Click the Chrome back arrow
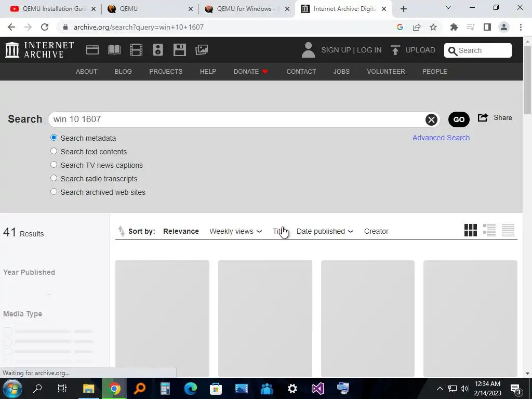Screen dimensions: 532x399 (x=11, y=27)
